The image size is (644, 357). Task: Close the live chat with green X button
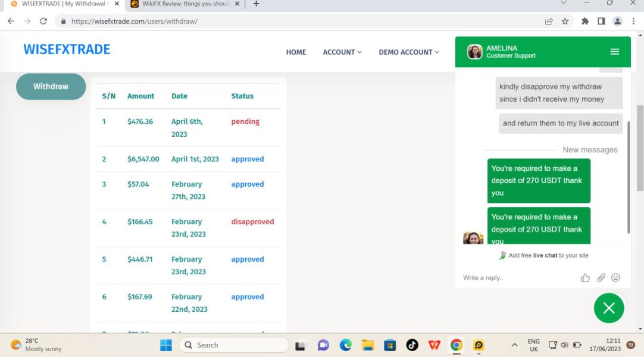coord(609,308)
